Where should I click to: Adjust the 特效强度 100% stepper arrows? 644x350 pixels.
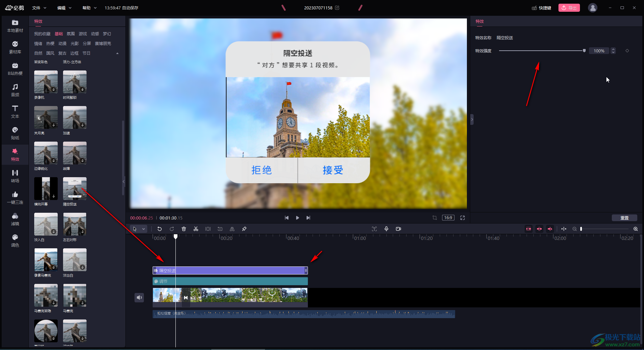[x=613, y=51]
